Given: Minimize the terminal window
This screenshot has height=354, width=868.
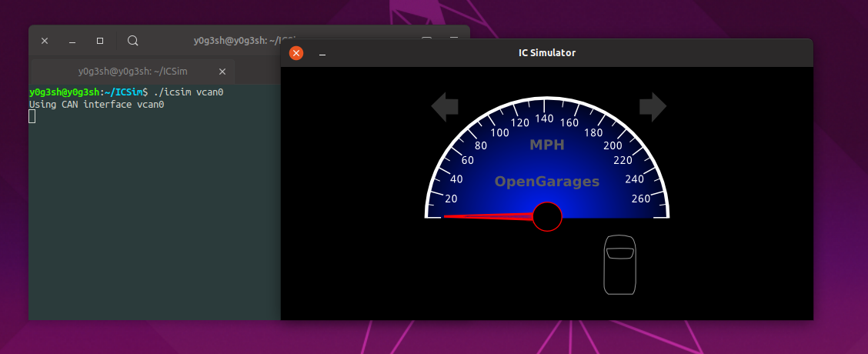Looking at the screenshot, I should point(72,41).
